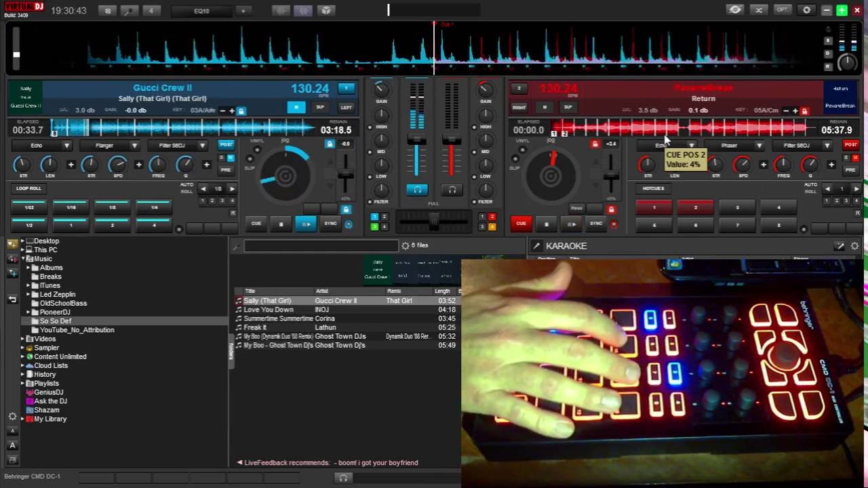Expand the Desktop folder in browser

(x=22, y=241)
